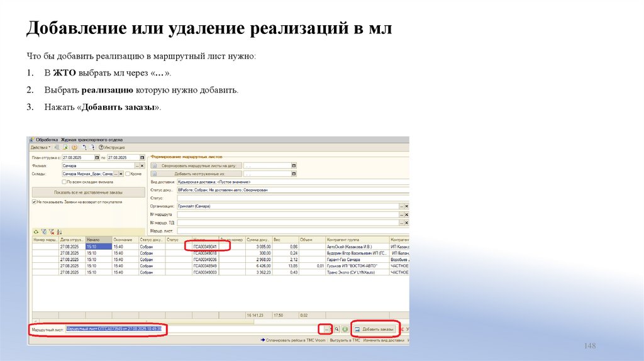Select order number ГСА00348949 row
Viewport: 644px width, 361px height.
[205, 266]
